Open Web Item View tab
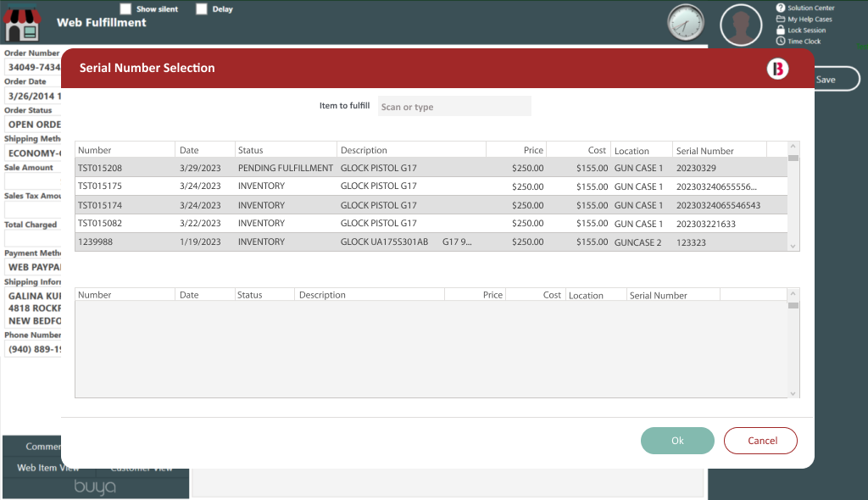868x500 pixels. point(48,468)
